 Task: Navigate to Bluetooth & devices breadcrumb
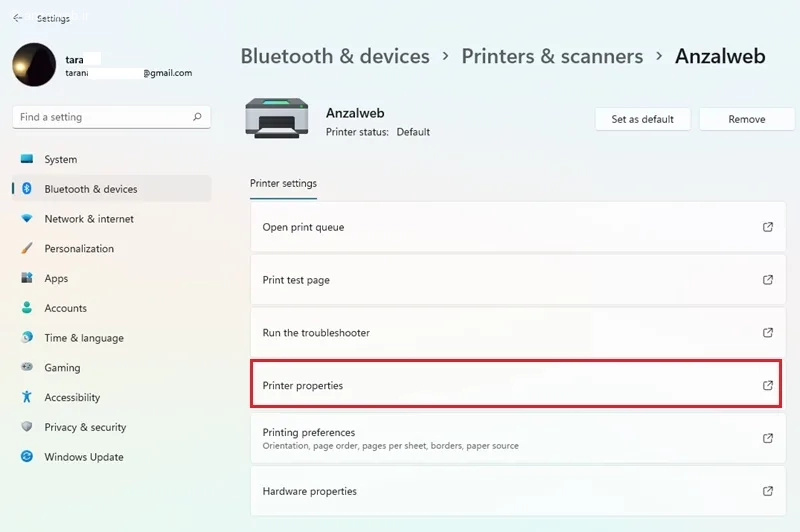335,56
